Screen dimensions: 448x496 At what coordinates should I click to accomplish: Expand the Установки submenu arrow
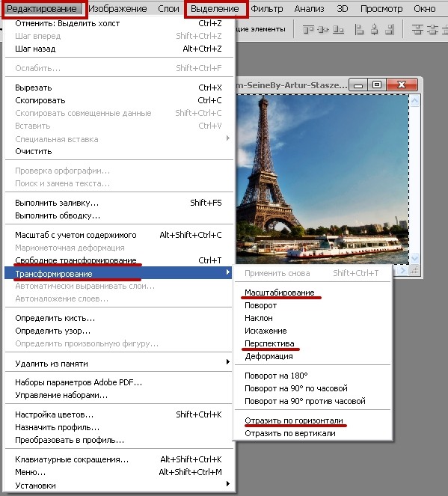228,484
